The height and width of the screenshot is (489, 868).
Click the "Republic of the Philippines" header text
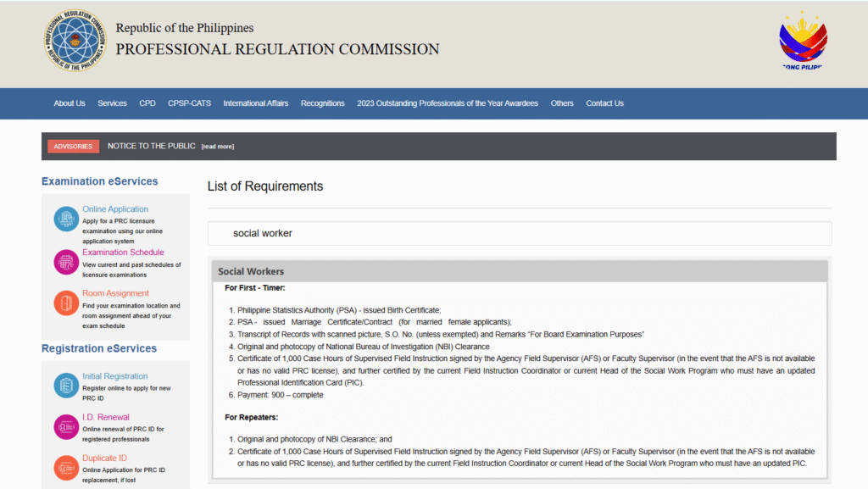click(x=184, y=28)
